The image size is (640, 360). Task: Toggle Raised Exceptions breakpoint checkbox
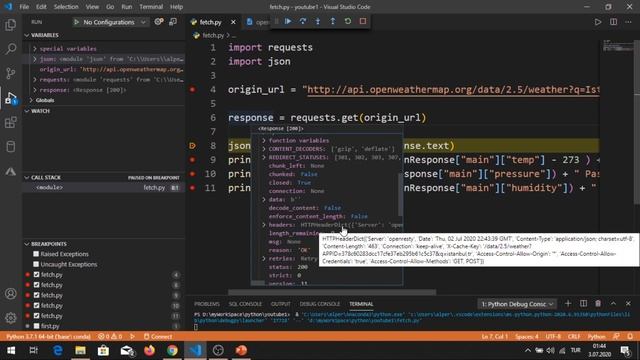(x=36, y=254)
